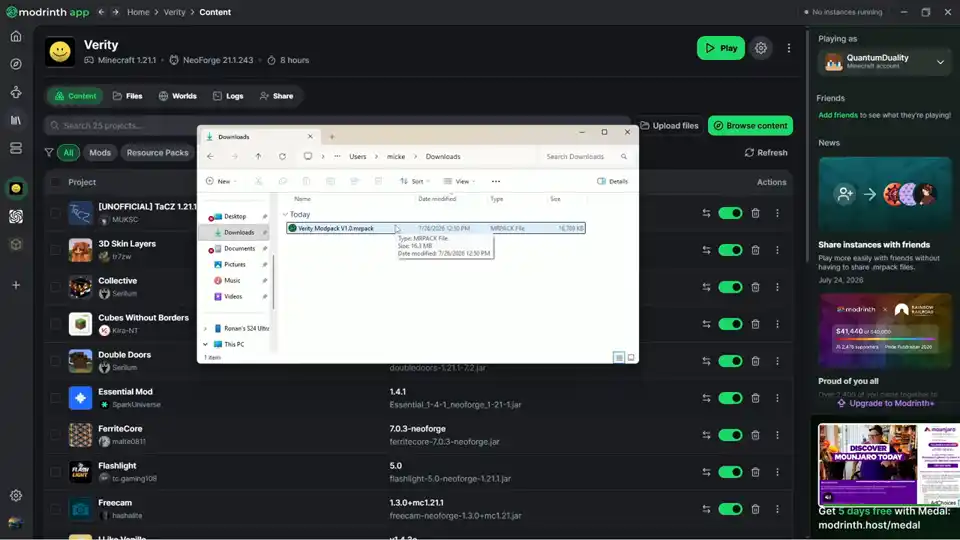
Task: Disable Cubes Without Borders toggle
Action: click(x=730, y=324)
